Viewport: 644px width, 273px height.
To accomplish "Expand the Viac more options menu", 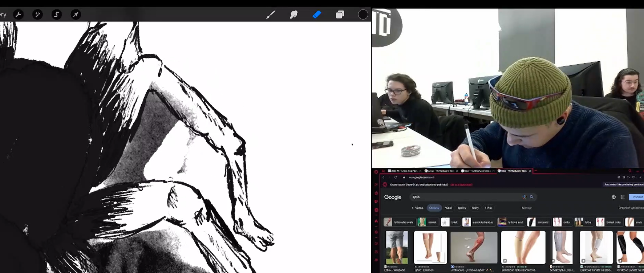I will [489, 208].
